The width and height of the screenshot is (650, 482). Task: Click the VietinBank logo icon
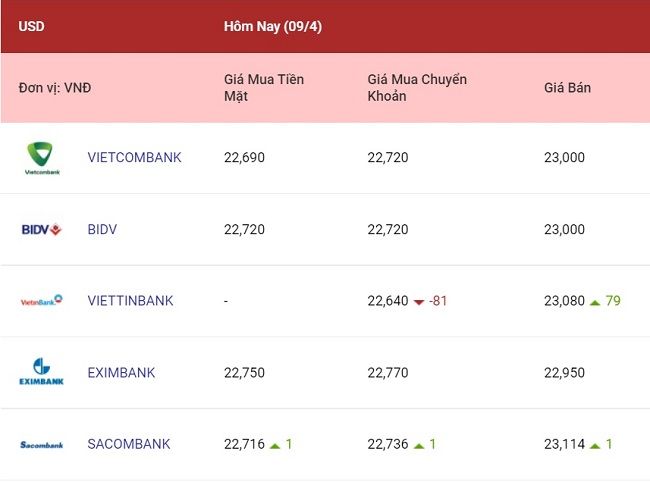click(x=41, y=300)
